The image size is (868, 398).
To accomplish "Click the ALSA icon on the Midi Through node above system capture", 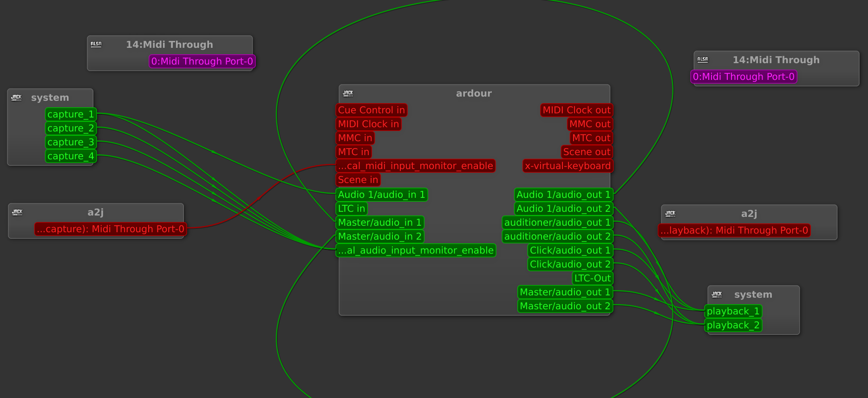I will pos(96,44).
